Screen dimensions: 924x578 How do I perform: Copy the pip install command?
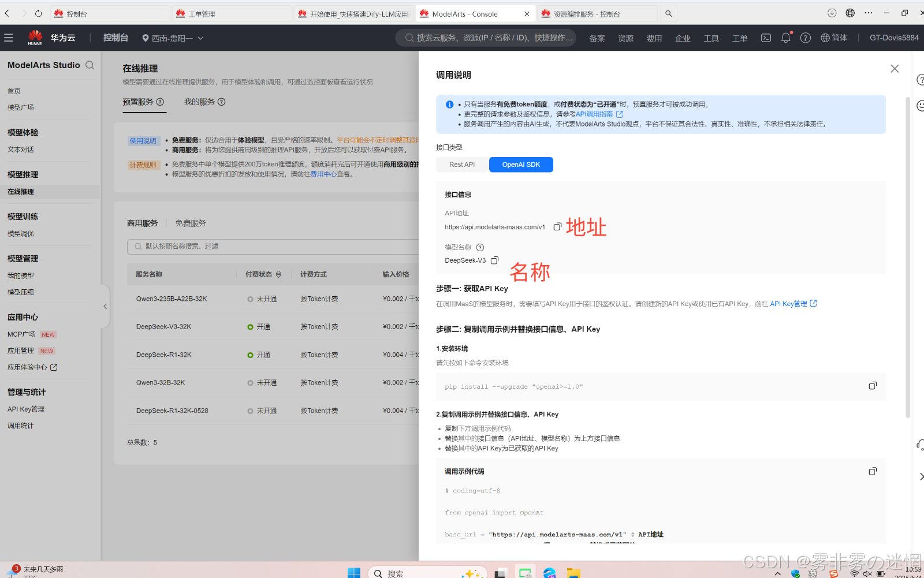[x=873, y=386]
